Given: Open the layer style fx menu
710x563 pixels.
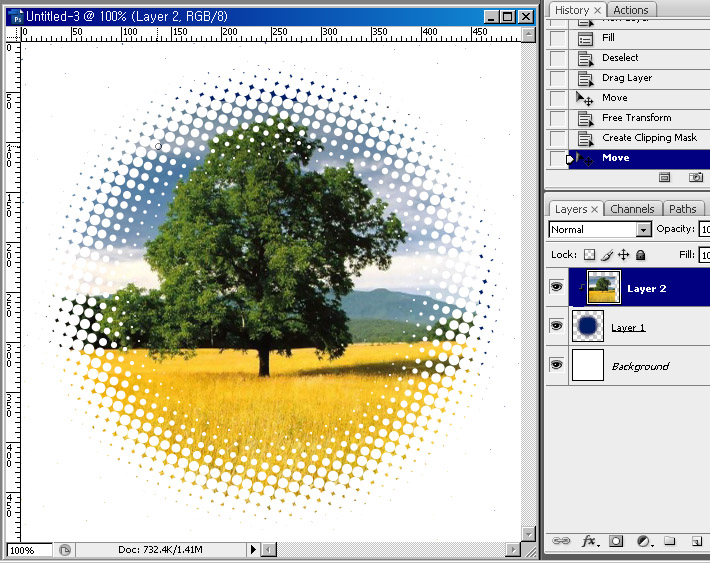Looking at the screenshot, I should pyautogui.click(x=590, y=541).
